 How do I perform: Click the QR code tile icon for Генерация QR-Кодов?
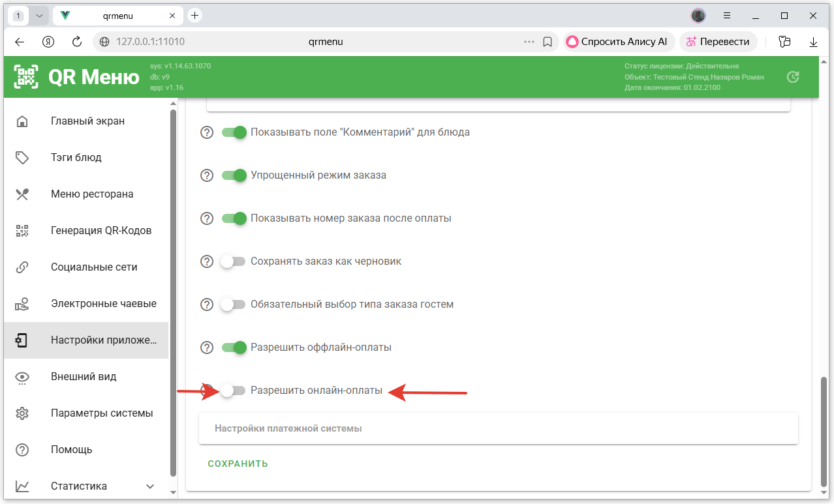(x=22, y=231)
